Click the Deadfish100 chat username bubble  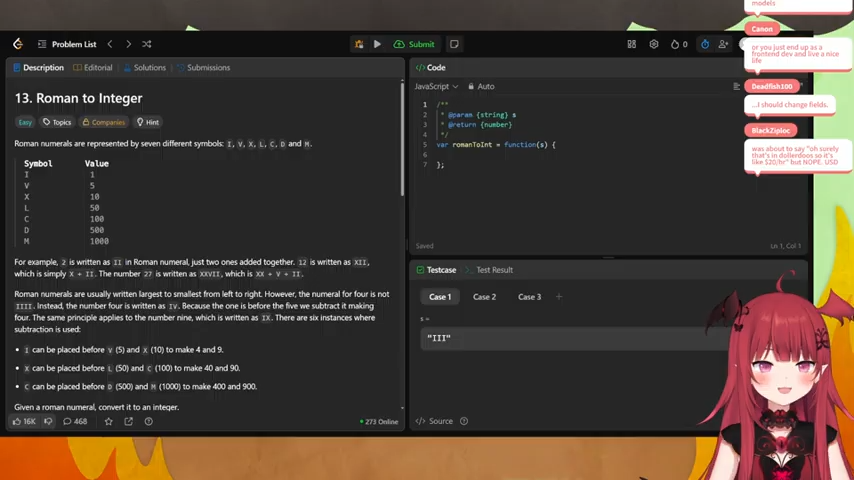pyautogui.click(x=772, y=86)
